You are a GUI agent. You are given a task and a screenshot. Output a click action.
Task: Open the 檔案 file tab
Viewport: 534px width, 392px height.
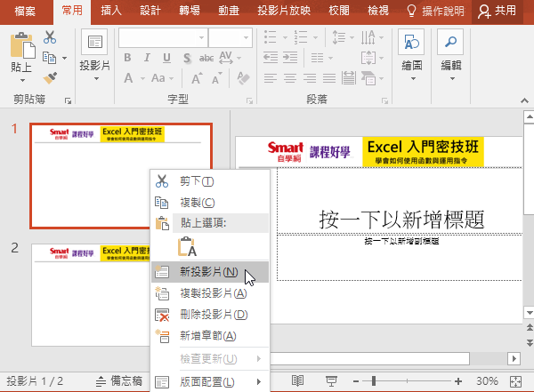coord(25,11)
